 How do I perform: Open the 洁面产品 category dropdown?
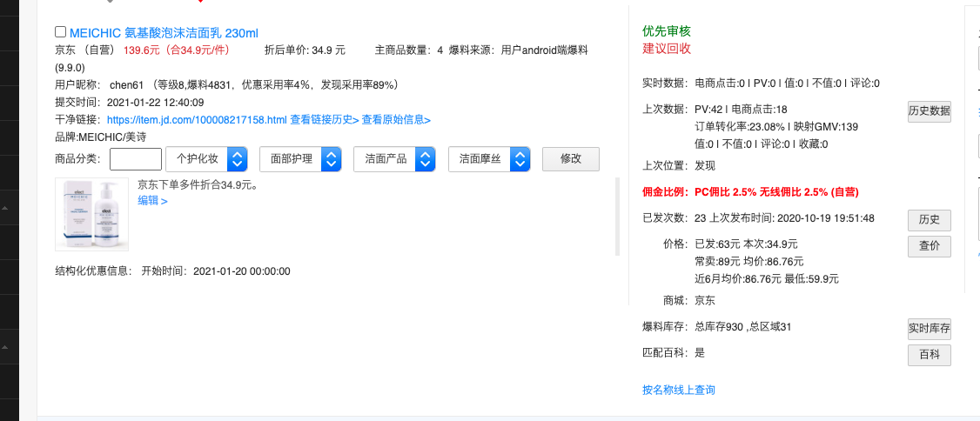(x=394, y=159)
